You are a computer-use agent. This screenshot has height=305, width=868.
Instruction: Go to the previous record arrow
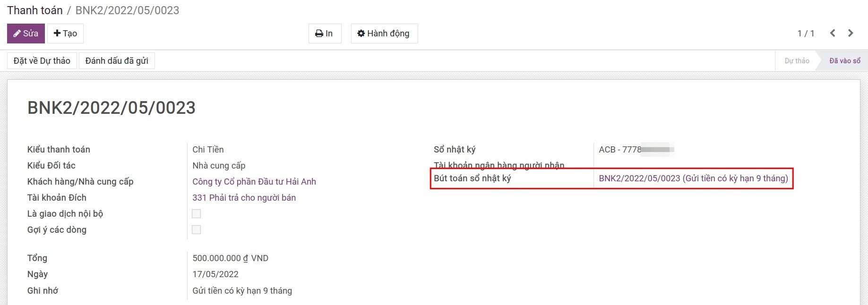point(833,33)
